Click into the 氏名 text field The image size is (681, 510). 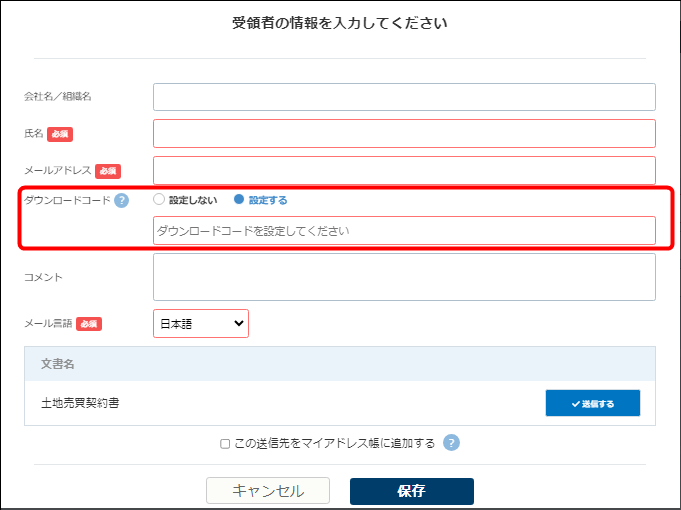click(404, 134)
